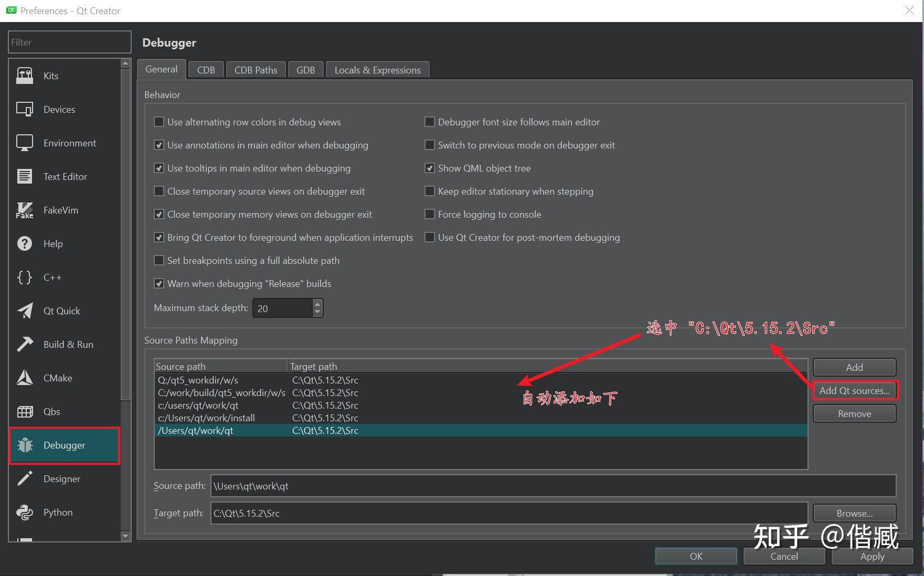The image size is (924, 576).
Task: Enable Qt Creator for post-mortem debugging
Action: click(x=430, y=238)
